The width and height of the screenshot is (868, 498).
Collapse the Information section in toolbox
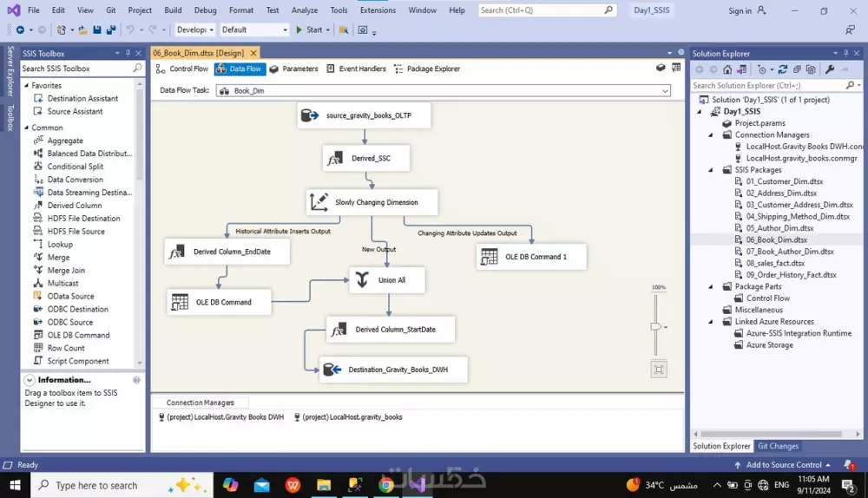30,380
